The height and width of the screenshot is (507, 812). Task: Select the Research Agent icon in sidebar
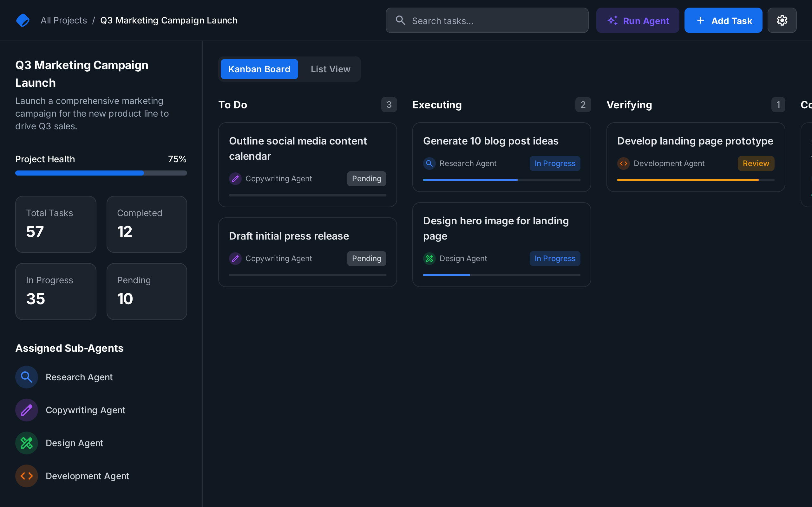pos(26,377)
